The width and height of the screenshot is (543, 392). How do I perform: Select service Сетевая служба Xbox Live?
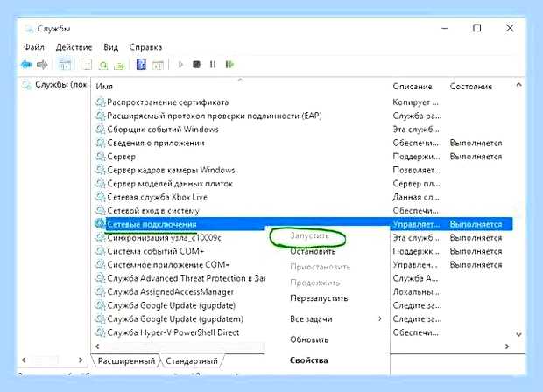[x=158, y=197]
